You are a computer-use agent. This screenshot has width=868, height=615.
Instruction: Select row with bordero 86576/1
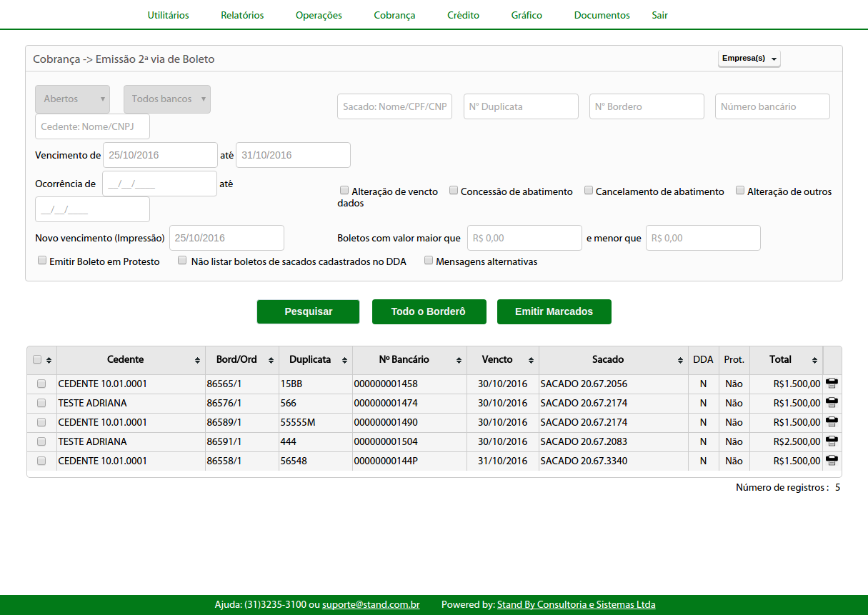coord(41,403)
